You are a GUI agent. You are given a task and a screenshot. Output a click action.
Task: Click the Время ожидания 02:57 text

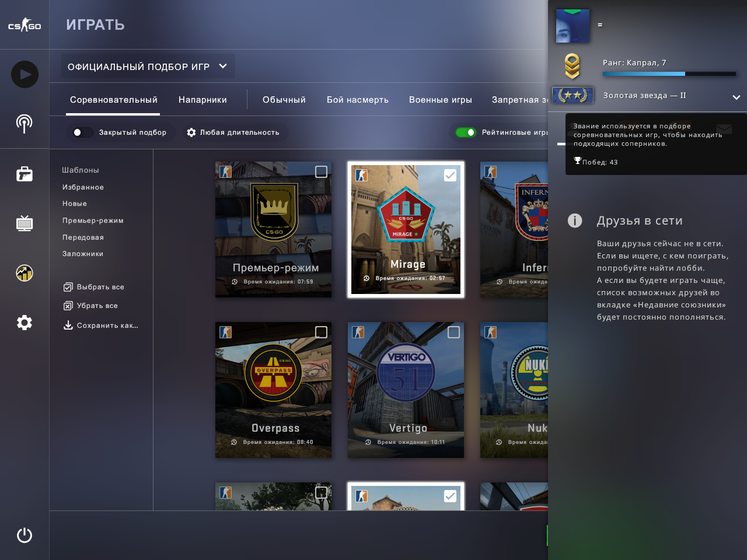point(410,278)
